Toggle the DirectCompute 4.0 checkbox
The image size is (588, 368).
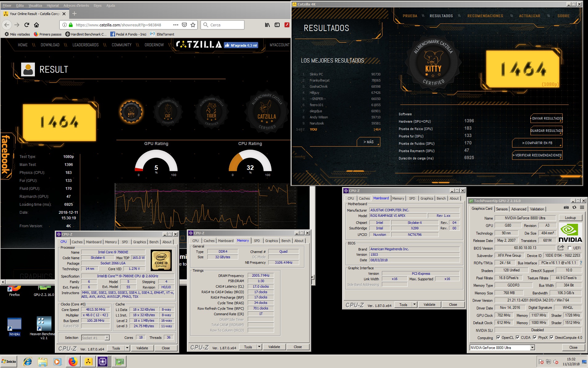tap(552, 338)
